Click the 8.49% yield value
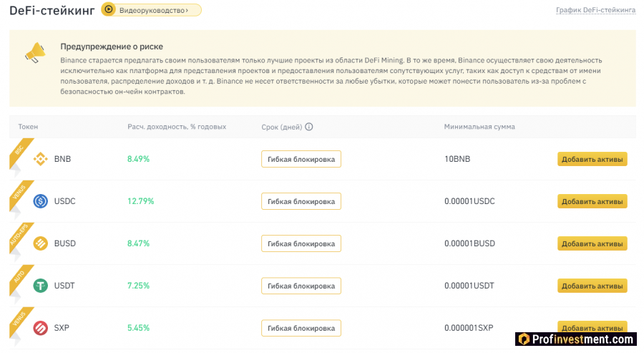Image resolution: width=644 pixels, height=353 pixels. (138, 159)
